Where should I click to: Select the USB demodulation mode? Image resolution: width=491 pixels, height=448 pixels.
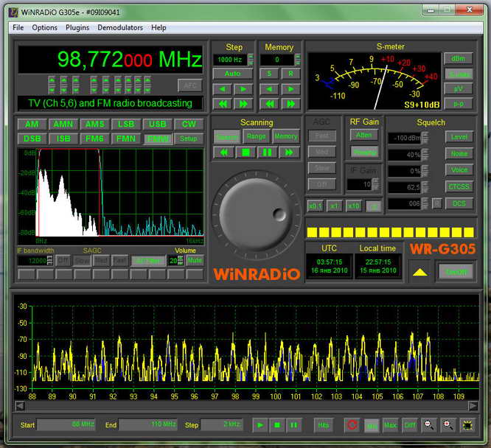157,124
